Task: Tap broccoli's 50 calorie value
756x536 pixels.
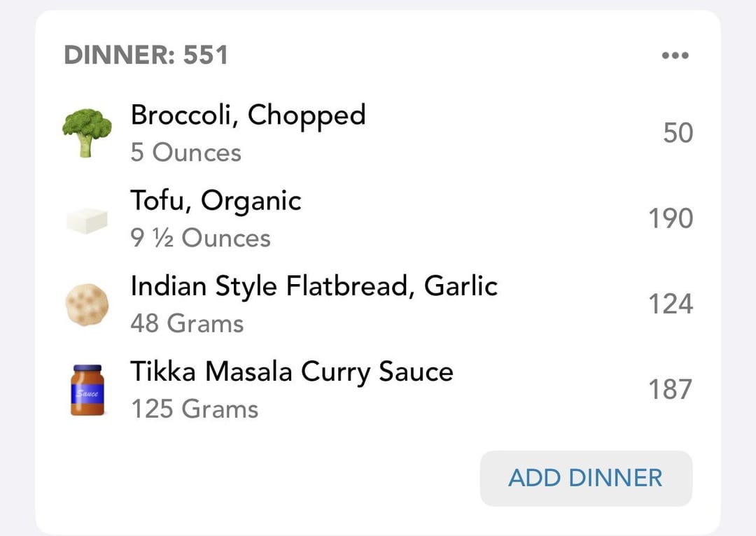Action: coord(678,132)
